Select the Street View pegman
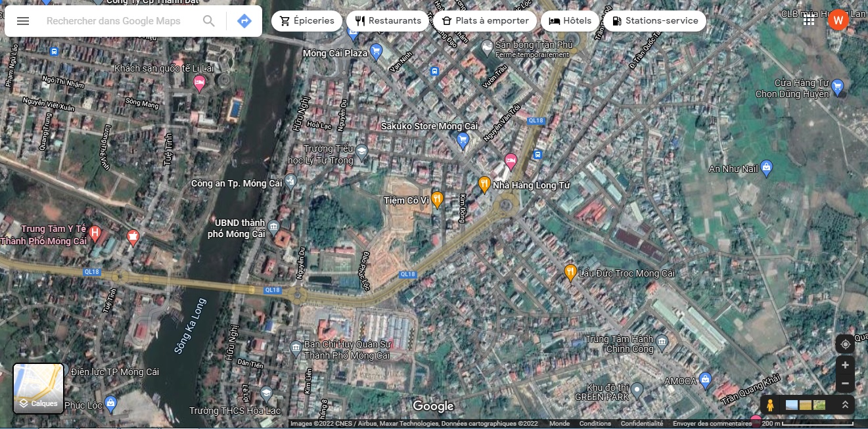Screen dimensions: 868x429 click(771, 405)
